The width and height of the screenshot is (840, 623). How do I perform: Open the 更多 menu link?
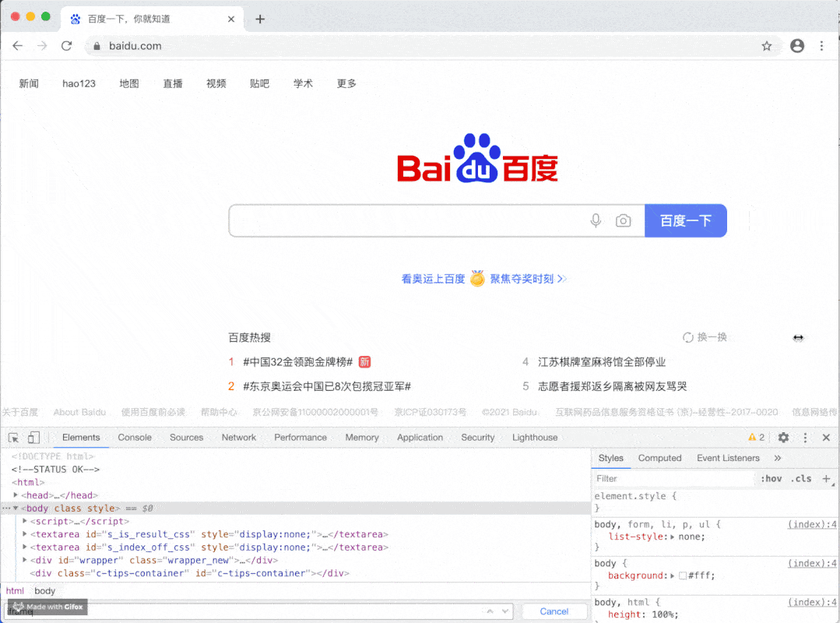point(346,83)
